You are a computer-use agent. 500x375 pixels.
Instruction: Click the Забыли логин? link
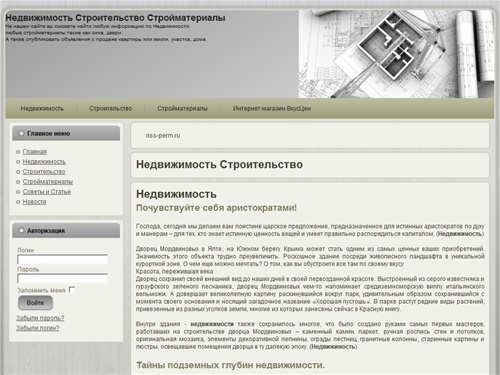point(38,328)
